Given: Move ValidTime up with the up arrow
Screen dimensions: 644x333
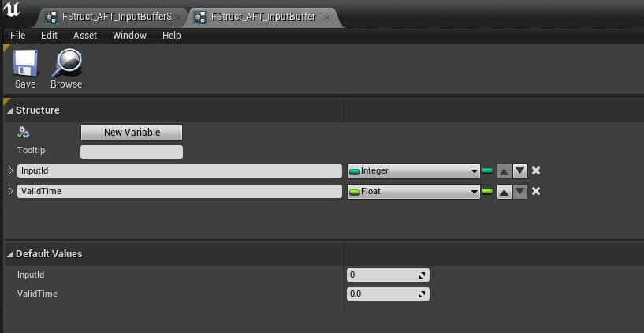Looking at the screenshot, I should click(x=504, y=192).
